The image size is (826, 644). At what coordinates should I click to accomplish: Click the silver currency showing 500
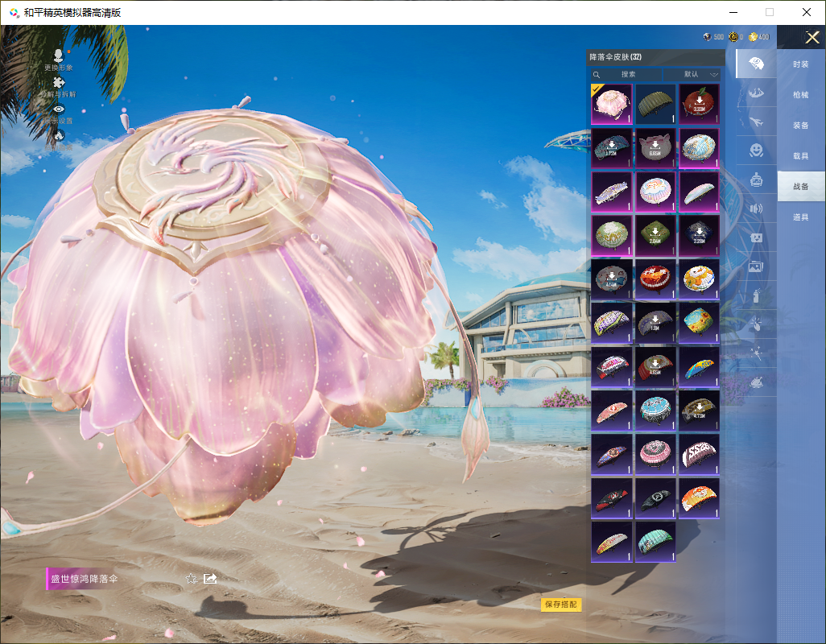[x=714, y=36]
